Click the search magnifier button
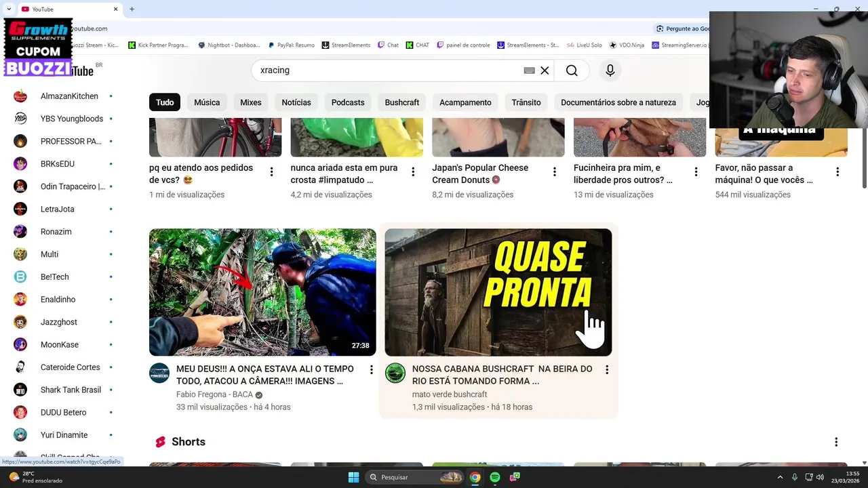This screenshot has width=868, height=488. tap(572, 70)
